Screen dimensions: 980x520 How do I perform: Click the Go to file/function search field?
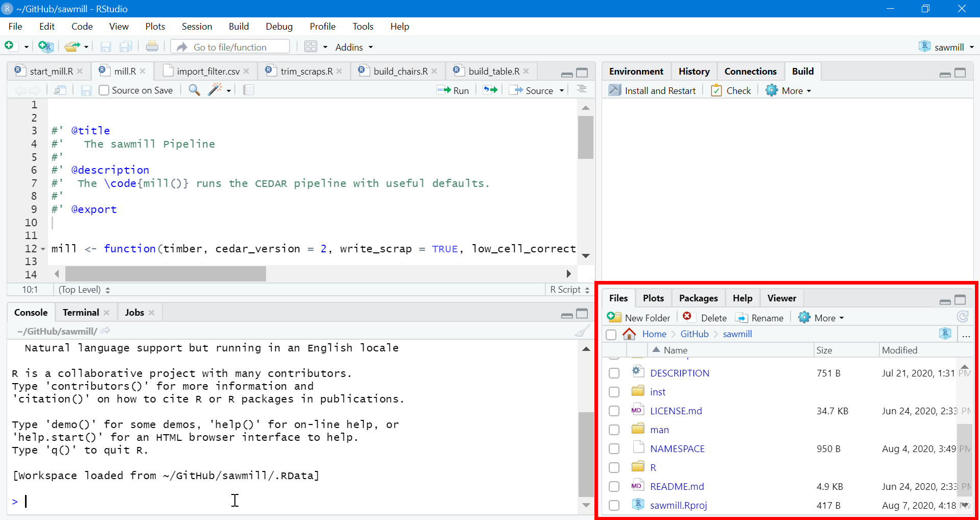(230, 47)
